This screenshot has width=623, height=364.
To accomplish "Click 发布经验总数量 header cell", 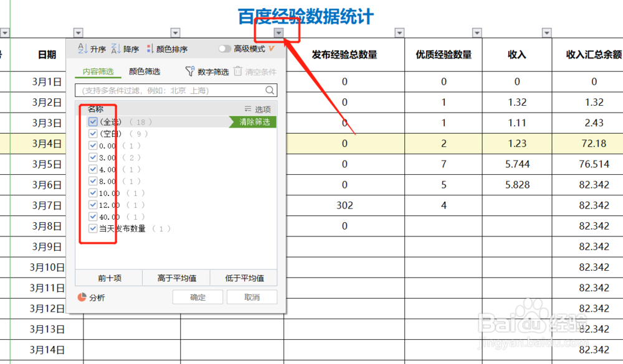I will click(345, 55).
